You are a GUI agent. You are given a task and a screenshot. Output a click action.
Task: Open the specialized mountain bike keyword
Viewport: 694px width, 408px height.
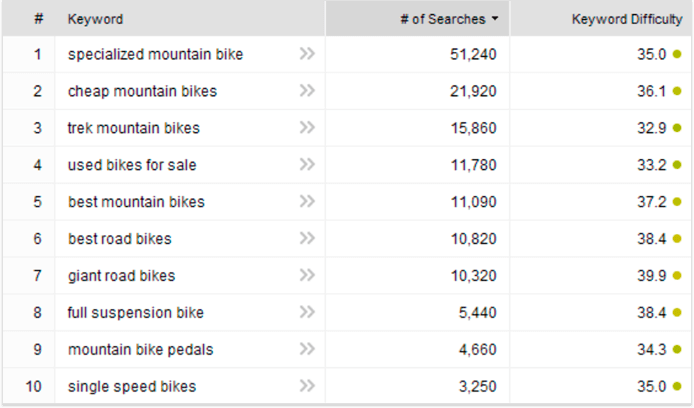pos(155,54)
